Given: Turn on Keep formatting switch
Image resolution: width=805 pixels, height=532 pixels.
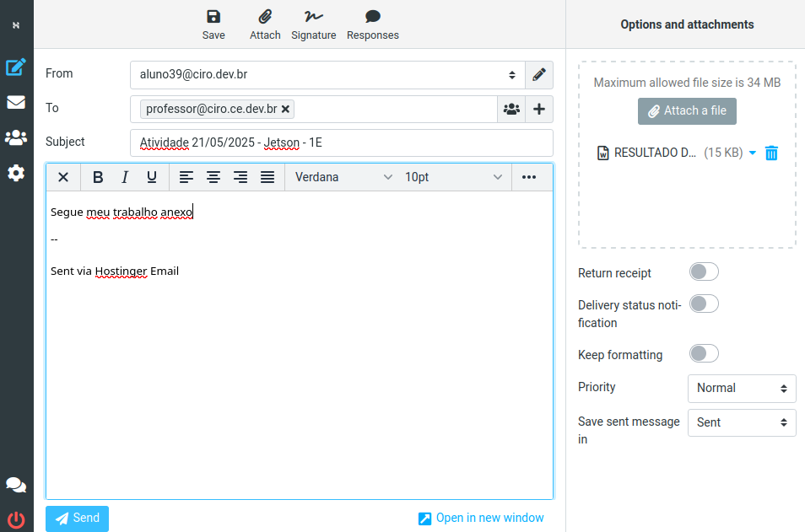Looking at the screenshot, I should [x=704, y=353].
